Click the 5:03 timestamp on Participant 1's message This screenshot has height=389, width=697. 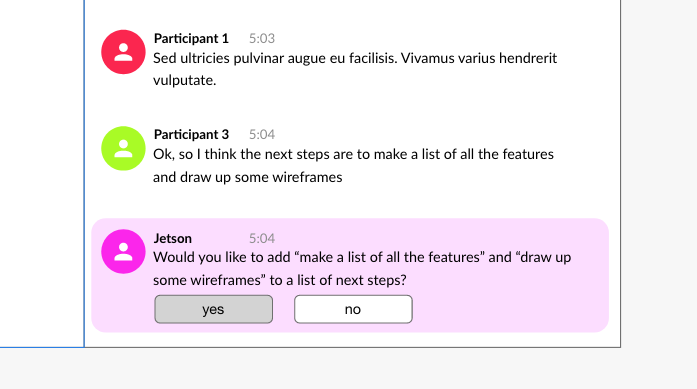pos(261,39)
